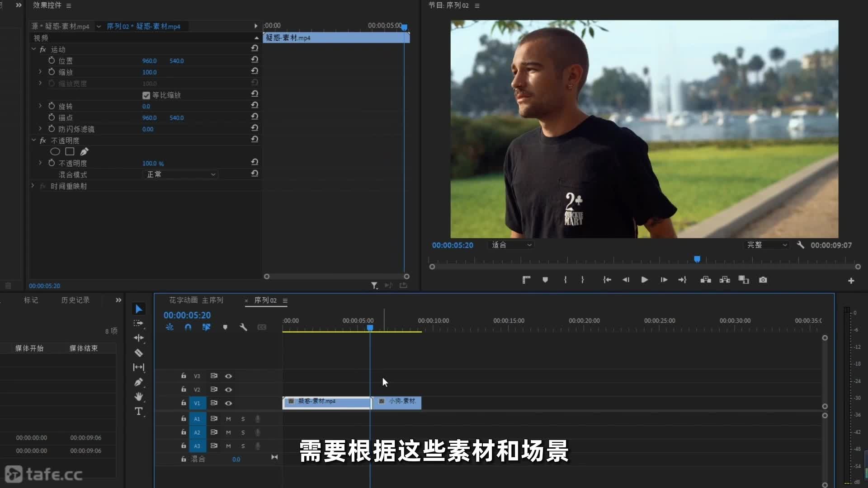868x488 pixels.
Task: Open the 序列 02 timeline panel menu
Action: point(285,301)
